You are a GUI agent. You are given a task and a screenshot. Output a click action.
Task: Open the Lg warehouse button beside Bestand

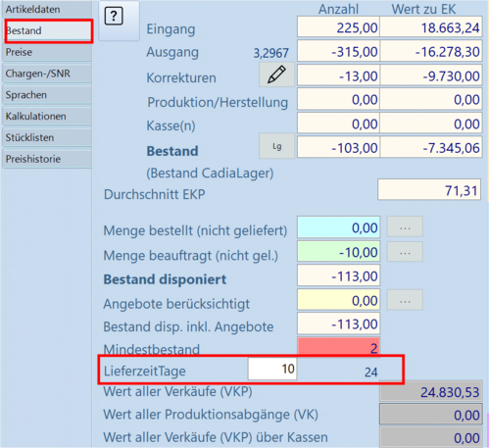pos(276,146)
